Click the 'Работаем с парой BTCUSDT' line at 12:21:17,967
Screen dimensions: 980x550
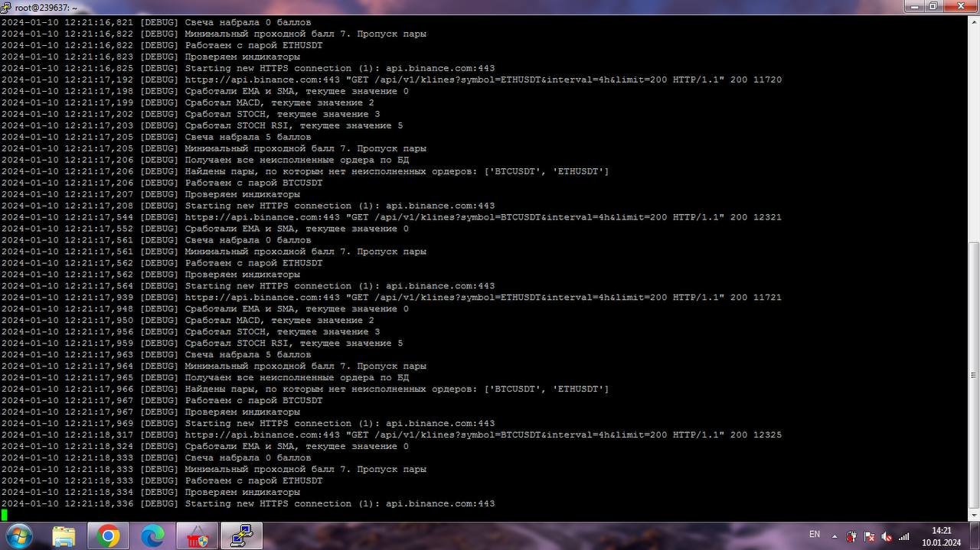click(x=162, y=400)
